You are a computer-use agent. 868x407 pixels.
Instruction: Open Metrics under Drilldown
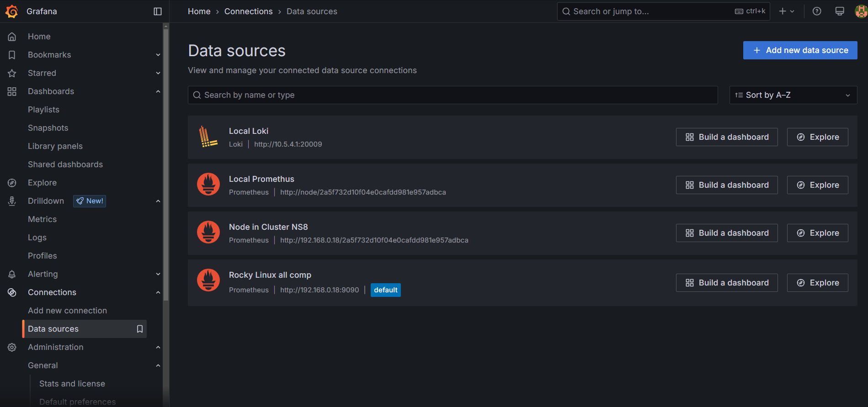coord(42,219)
